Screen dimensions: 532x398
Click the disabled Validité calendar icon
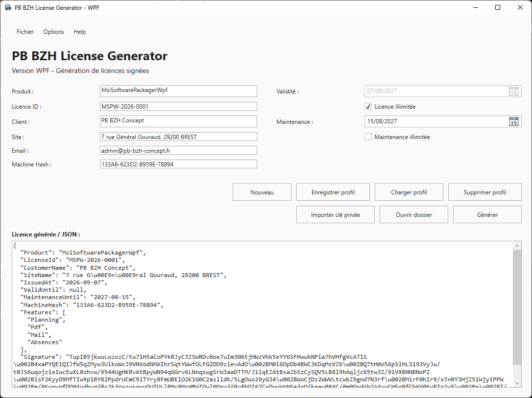pyautogui.click(x=514, y=91)
